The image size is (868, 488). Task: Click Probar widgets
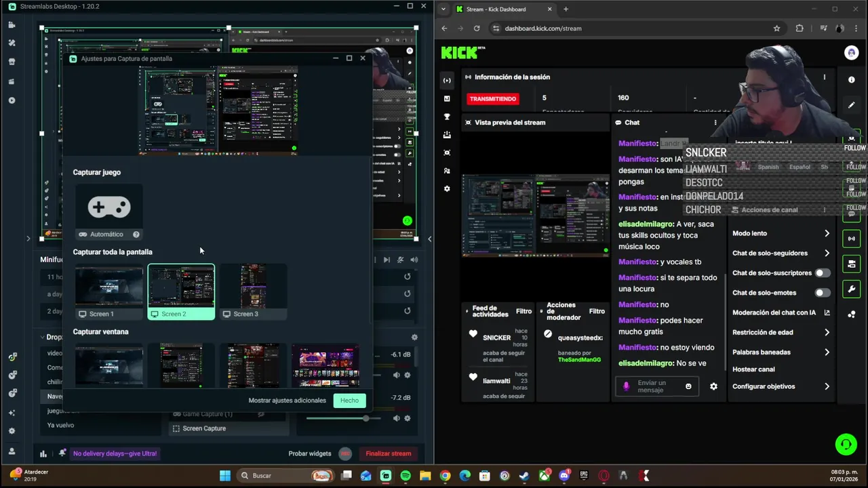tap(310, 453)
